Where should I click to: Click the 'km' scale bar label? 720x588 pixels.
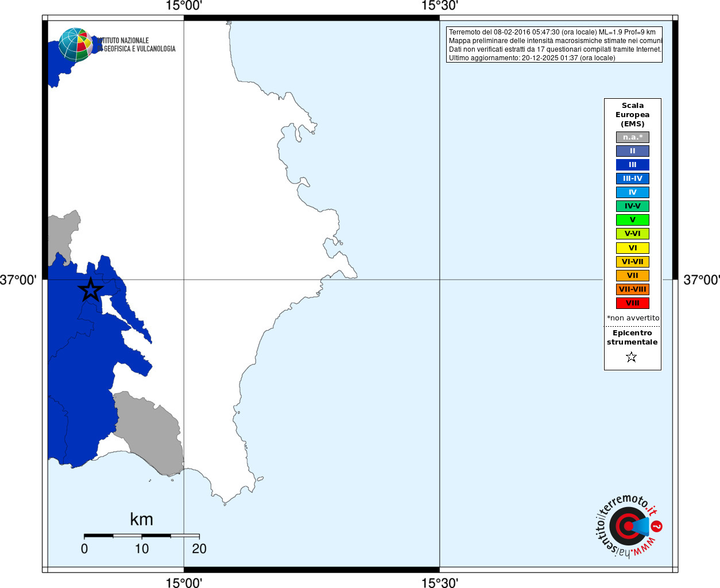click(141, 519)
